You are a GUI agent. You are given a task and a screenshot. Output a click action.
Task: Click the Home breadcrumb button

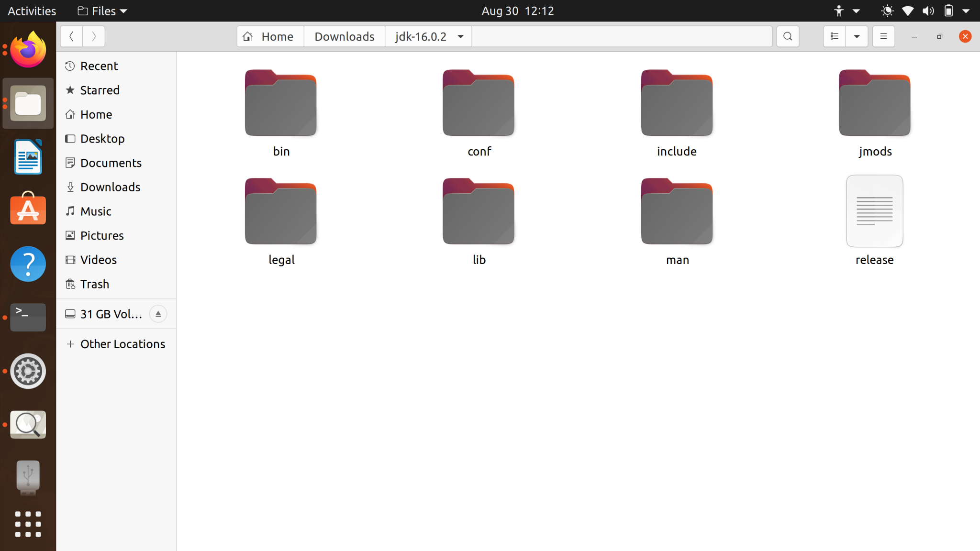pyautogui.click(x=269, y=37)
